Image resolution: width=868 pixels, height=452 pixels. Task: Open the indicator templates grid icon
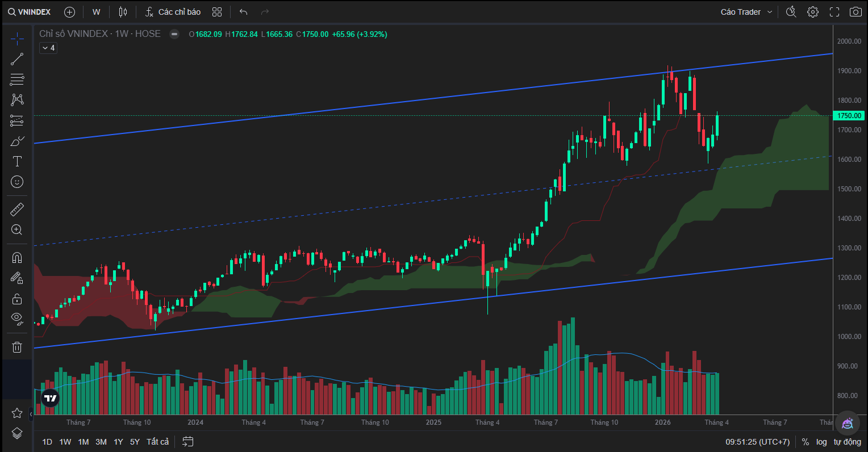coord(217,12)
